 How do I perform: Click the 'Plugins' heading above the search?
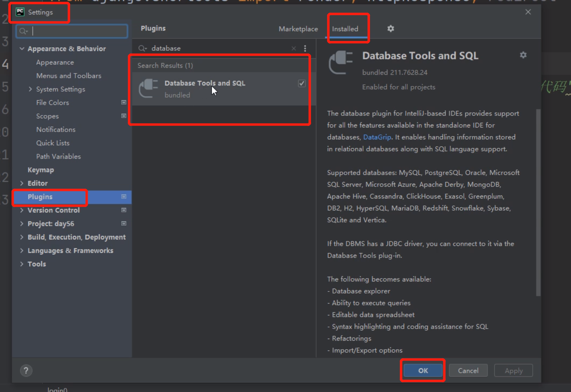click(153, 28)
